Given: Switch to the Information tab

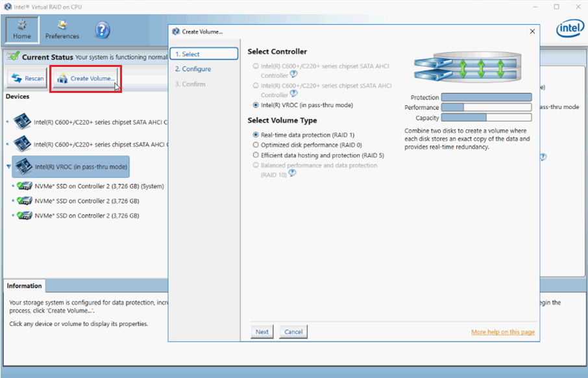Looking at the screenshot, I should click(25, 286).
